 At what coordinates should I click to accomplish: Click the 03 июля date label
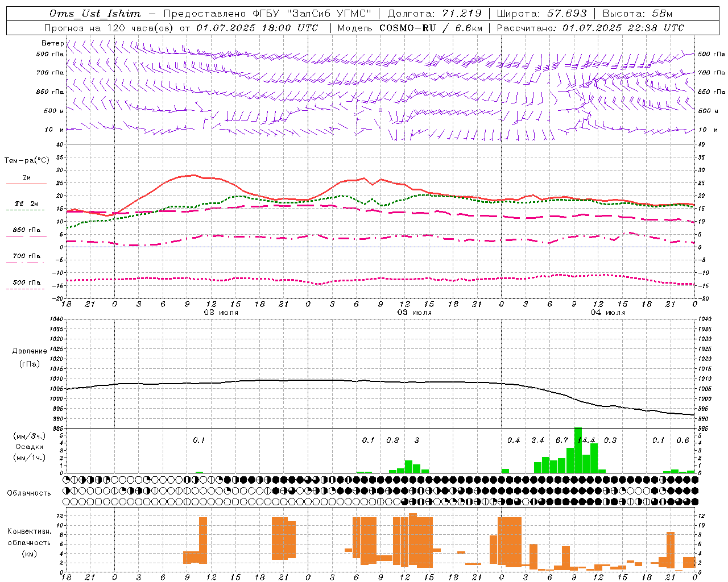(x=415, y=313)
